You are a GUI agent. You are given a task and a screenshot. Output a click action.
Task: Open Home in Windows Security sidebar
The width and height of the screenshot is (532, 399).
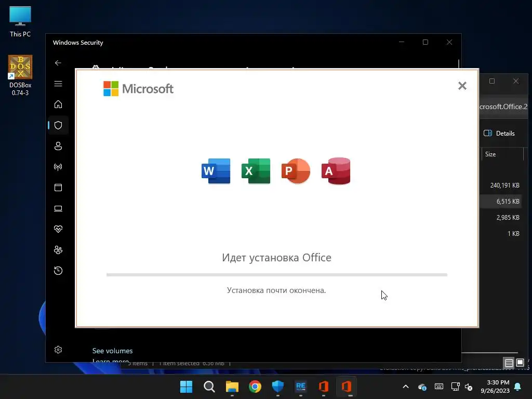pos(58,104)
